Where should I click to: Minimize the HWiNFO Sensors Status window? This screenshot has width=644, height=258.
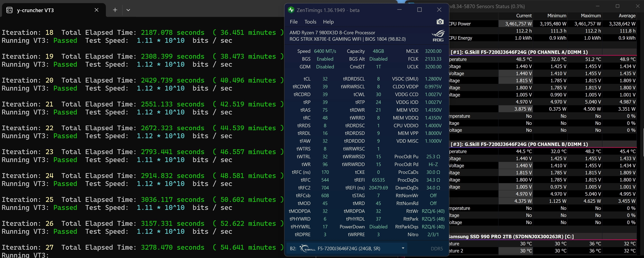click(597, 6)
